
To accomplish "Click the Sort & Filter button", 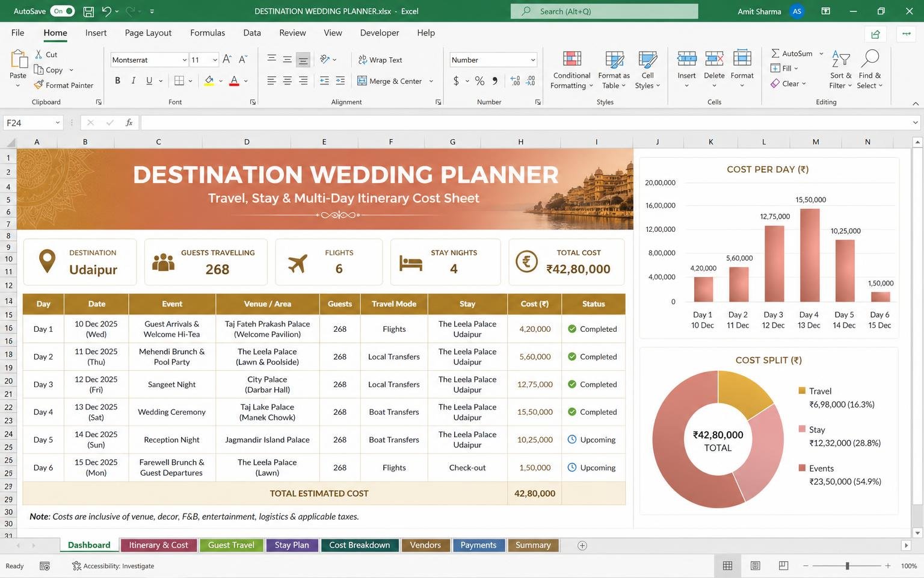I will click(840, 69).
